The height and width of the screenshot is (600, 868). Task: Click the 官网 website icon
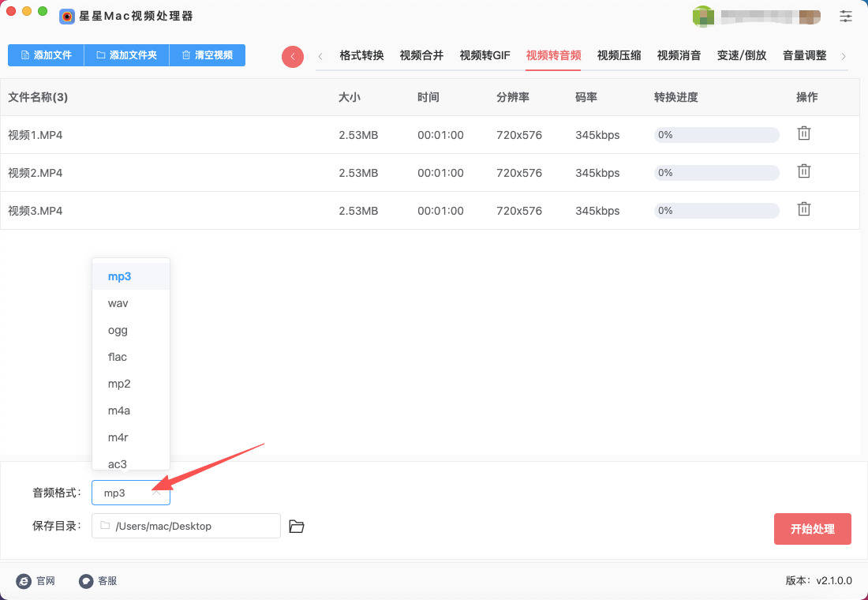[24, 581]
